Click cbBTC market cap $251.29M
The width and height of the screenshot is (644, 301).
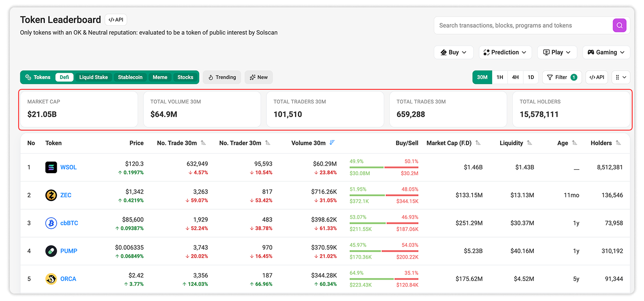469,223
